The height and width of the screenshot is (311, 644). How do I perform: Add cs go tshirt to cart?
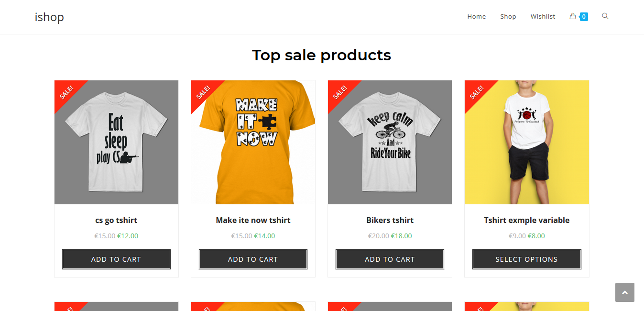click(116, 259)
